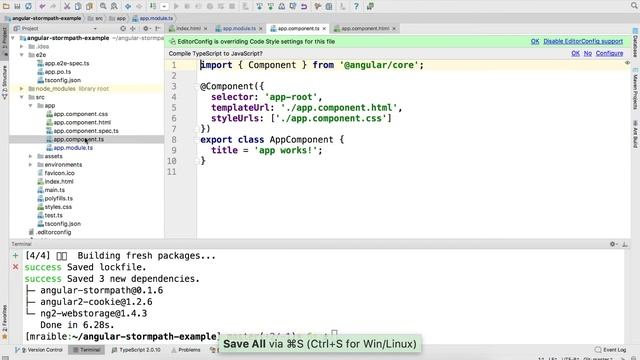Expand the environments folder
640x360 pixels.
tap(30, 165)
